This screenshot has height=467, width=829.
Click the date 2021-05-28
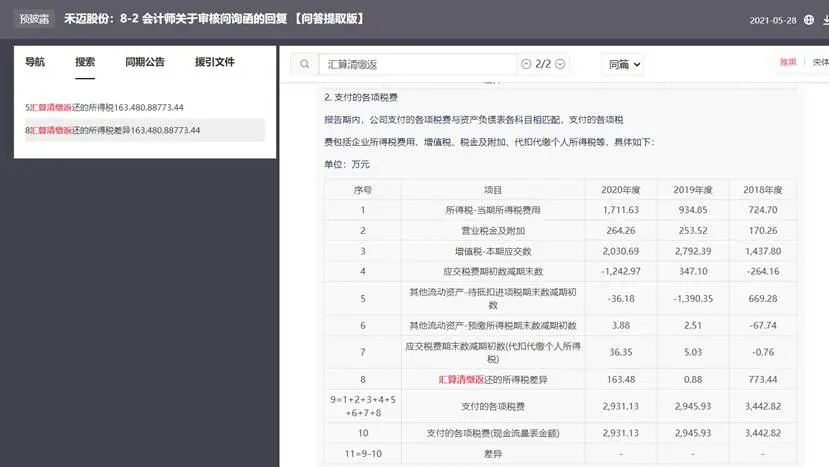tap(772, 21)
